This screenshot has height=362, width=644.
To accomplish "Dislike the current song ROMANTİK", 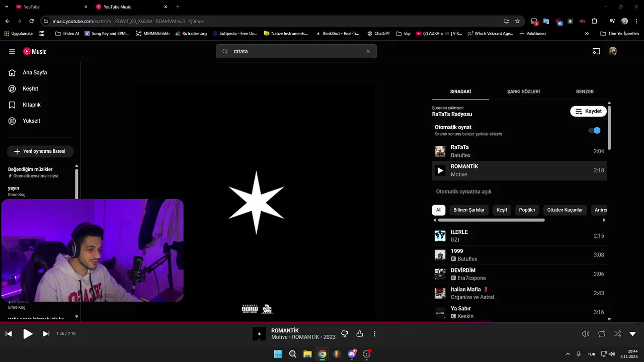I will click(x=345, y=334).
